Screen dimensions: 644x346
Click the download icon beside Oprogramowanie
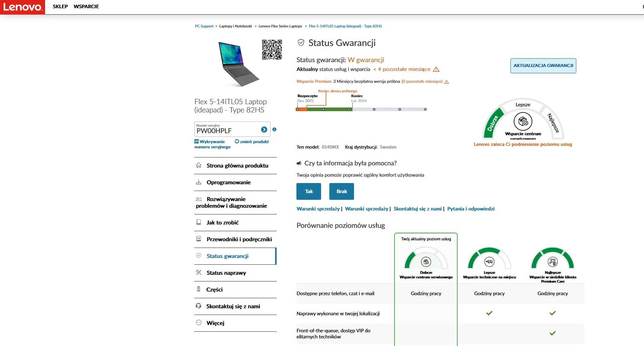pyautogui.click(x=199, y=182)
